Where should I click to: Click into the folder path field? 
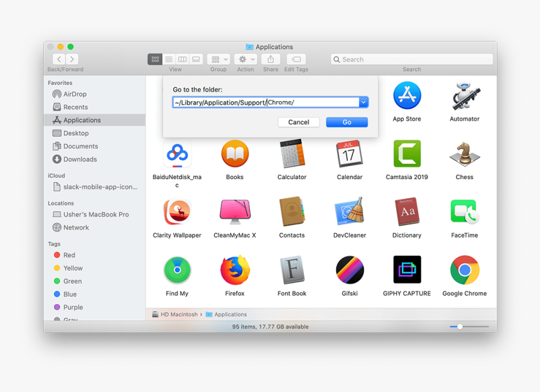pyautogui.click(x=266, y=102)
